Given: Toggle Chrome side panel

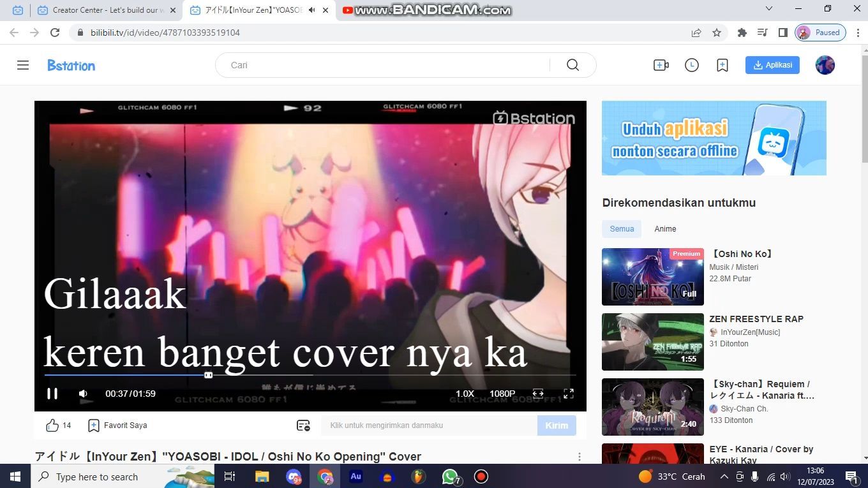Looking at the screenshot, I should click(x=782, y=33).
